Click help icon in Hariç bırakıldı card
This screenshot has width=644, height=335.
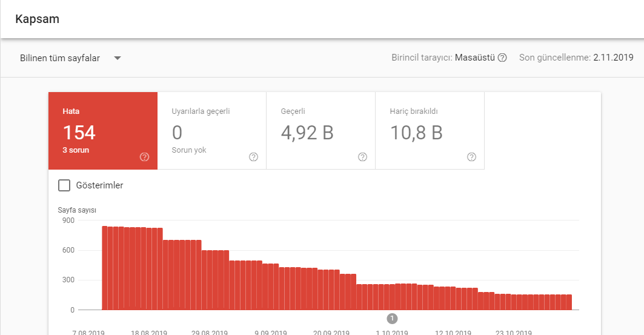point(471,157)
